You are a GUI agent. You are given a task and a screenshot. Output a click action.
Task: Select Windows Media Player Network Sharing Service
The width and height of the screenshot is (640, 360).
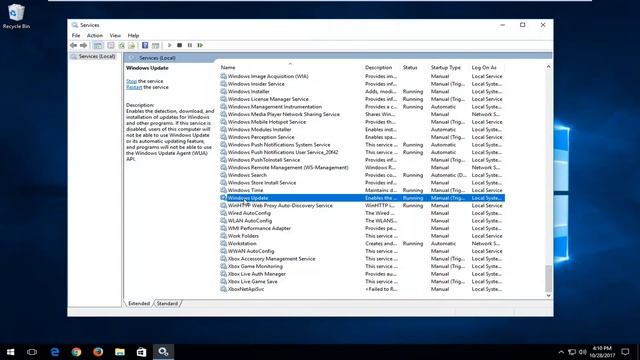pos(362,114)
